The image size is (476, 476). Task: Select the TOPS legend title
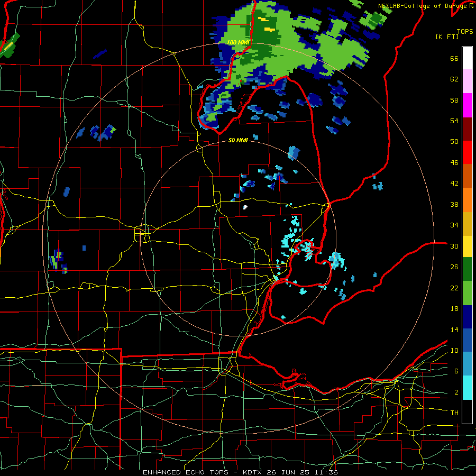pyautogui.click(x=465, y=31)
